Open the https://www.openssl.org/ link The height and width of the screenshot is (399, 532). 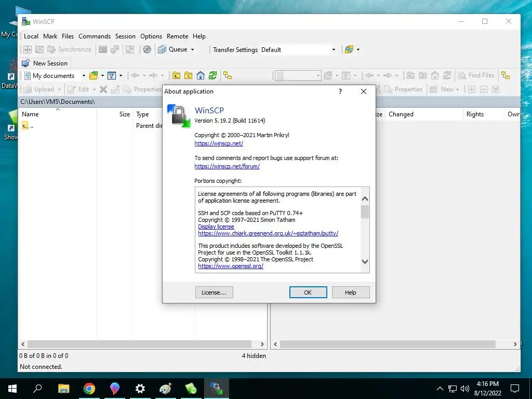[231, 266]
